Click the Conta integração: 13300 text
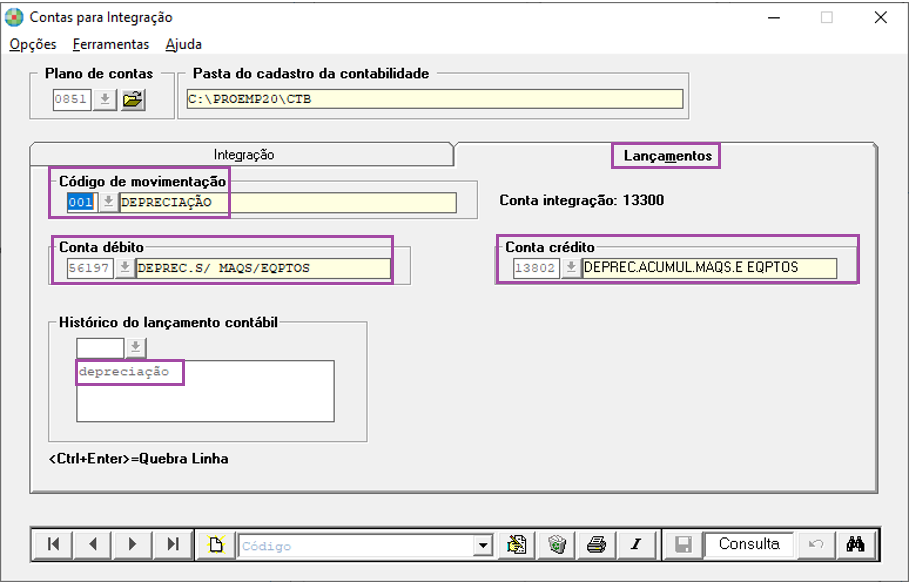The image size is (911, 582). point(582,200)
